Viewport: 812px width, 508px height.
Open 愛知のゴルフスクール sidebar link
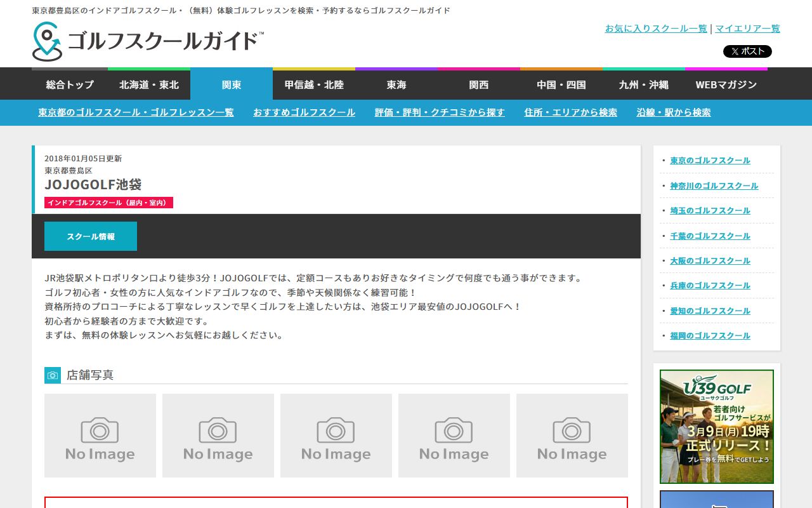(710, 311)
